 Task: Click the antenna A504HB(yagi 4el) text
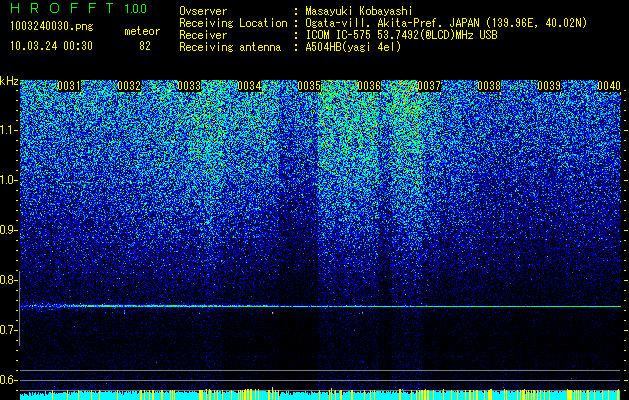(353, 47)
